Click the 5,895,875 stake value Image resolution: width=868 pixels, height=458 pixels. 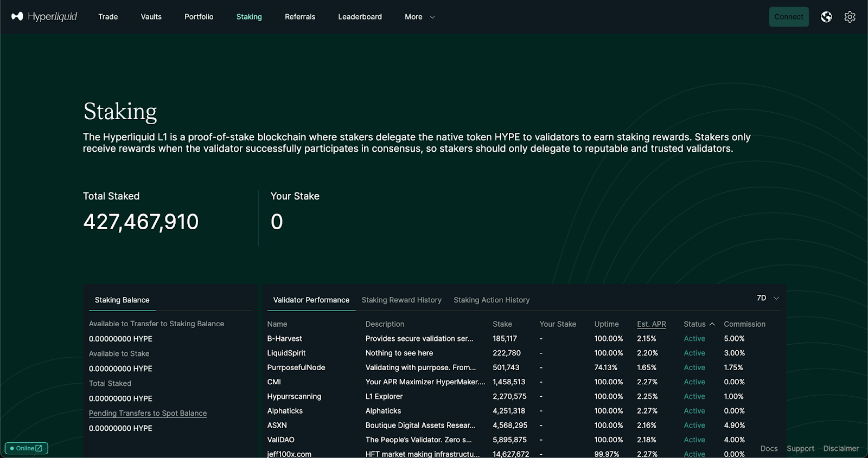(x=509, y=440)
